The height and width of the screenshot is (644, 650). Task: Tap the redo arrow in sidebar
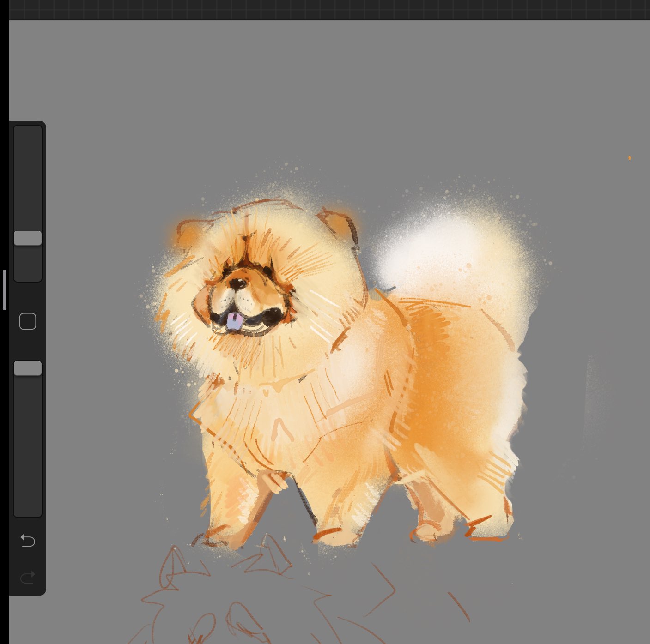pyautogui.click(x=28, y=577)
